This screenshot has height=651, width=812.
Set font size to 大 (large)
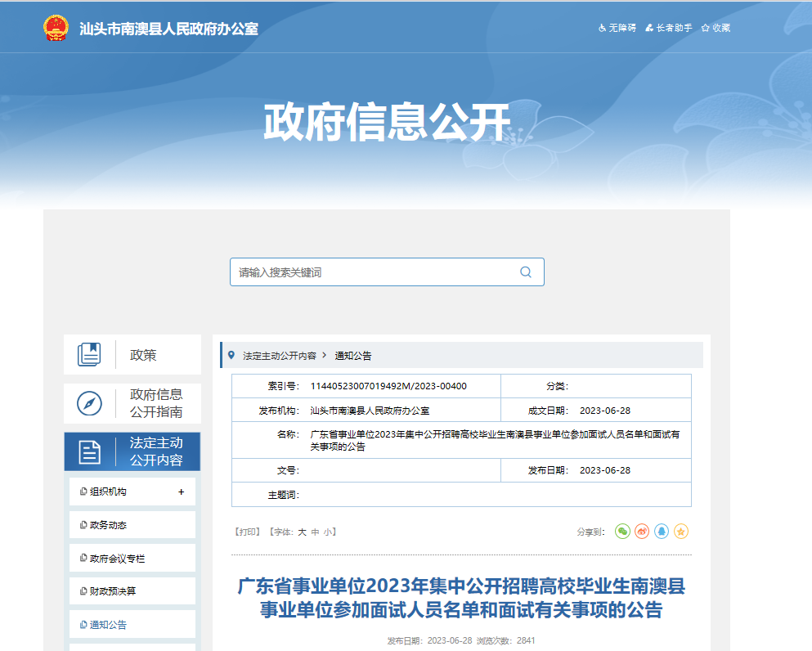tap(302, 532)
